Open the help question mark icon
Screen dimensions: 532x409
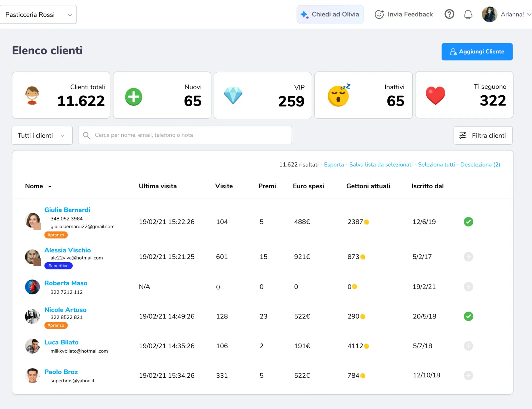pyautogui.click(x=449, y=14)
